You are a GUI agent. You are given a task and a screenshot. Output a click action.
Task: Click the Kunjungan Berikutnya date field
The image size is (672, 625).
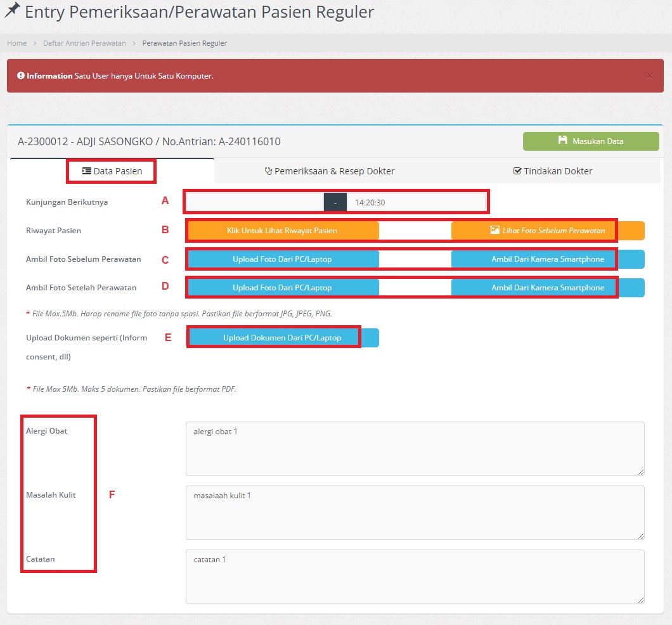pos(255,202)
